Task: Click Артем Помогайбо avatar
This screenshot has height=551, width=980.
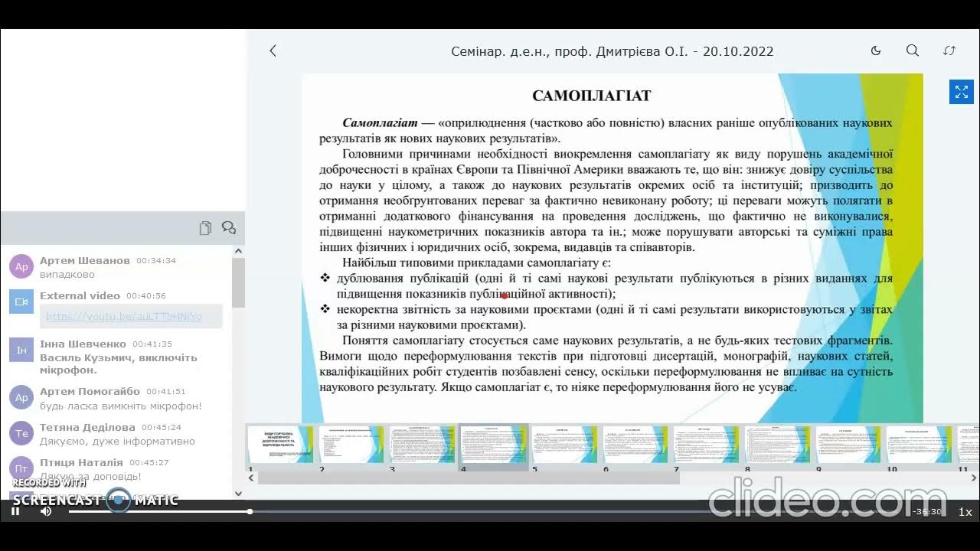Action: tap(21, 397)
